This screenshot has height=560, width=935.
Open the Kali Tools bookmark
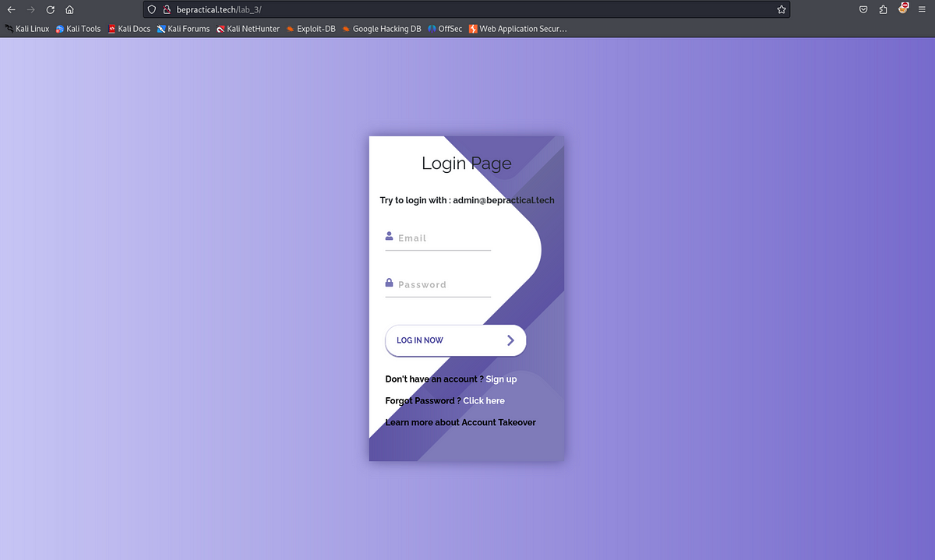click(78, 29)
